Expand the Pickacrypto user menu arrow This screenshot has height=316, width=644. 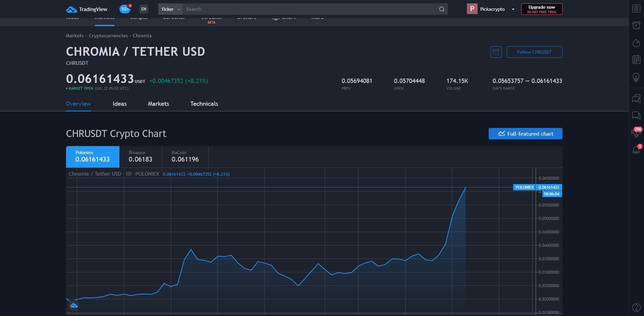click(513, 9)
